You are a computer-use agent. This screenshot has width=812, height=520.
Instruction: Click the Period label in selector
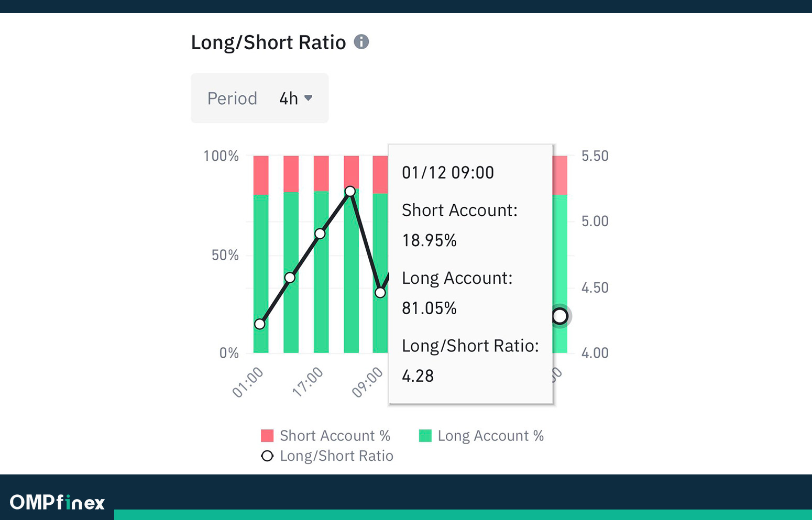point(232,98)
